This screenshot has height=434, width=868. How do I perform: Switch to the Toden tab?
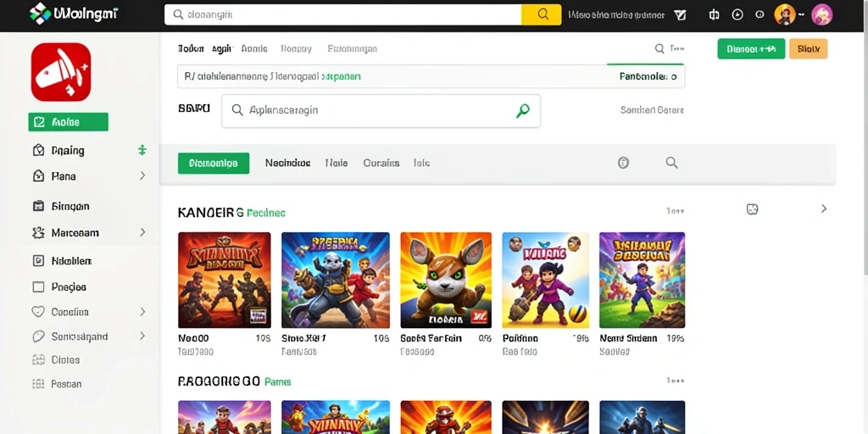click(191, 48)
